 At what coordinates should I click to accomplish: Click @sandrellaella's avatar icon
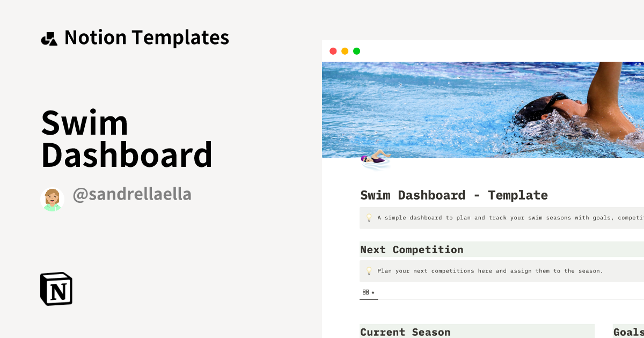[x=52, y=199]
